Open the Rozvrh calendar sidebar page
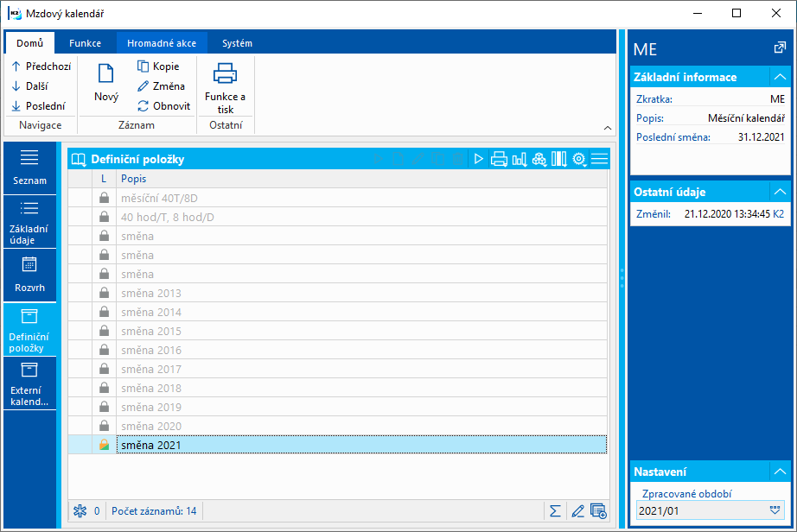 [29, 275]
